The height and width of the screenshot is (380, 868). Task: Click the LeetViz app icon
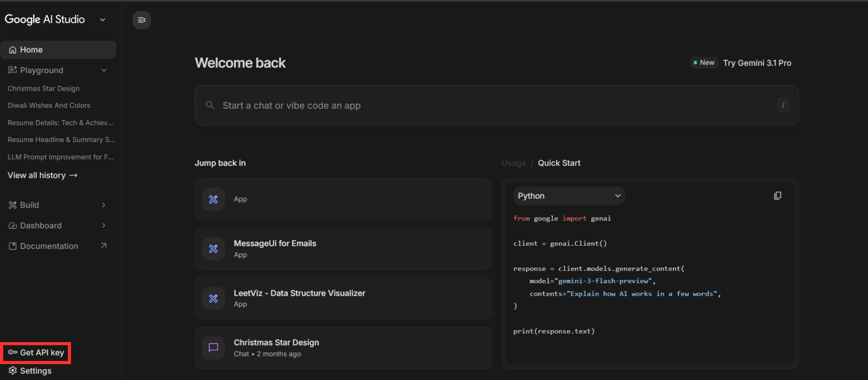click(213, 299)
